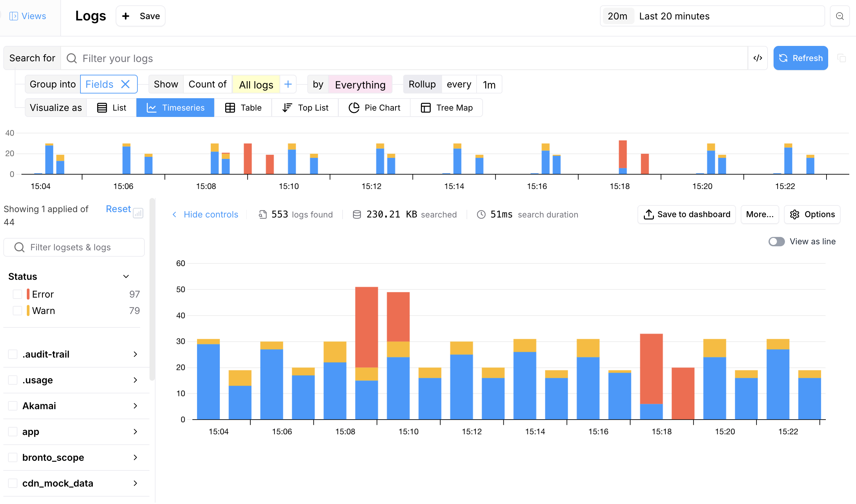Screen dimensions: 856x504
Task: Open the Last 20 minutes time picker
Action: point(674,16)
